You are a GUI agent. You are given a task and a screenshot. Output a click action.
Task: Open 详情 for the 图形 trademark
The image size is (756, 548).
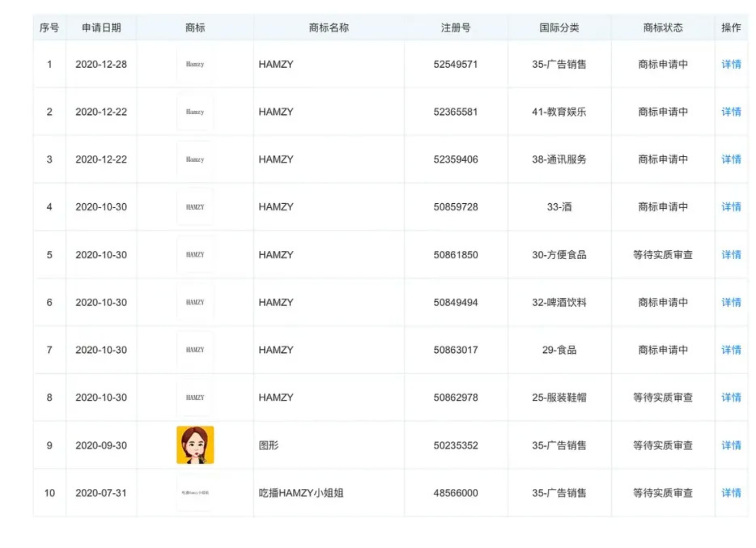tap(731, 445)
